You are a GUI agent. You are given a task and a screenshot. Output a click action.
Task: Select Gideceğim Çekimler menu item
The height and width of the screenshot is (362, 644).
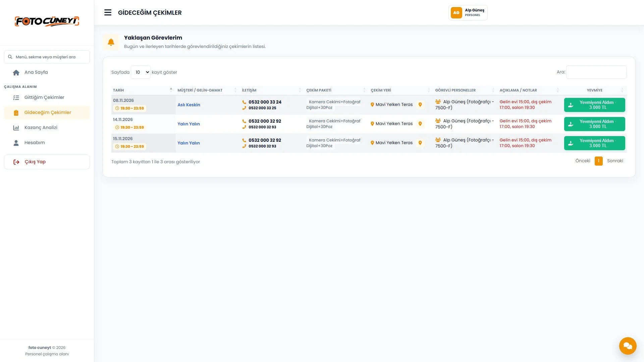[x=47, y=113]
